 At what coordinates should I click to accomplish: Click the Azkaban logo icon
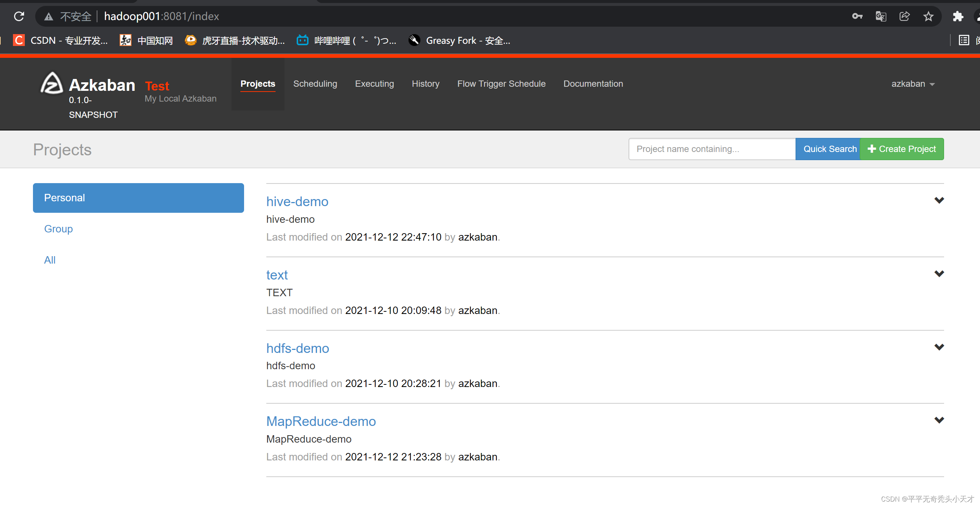pyautogui.click(x=51, y=83)
